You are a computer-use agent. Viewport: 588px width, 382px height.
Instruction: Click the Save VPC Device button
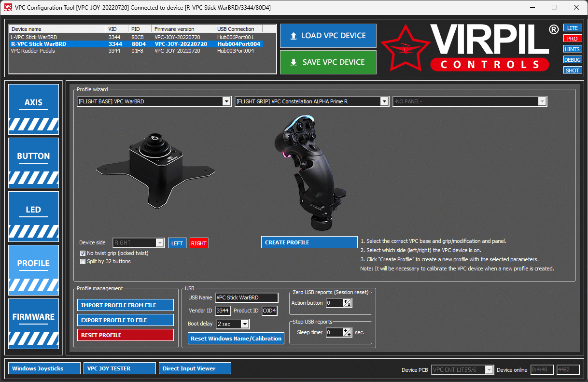click(x=328, y=62)
